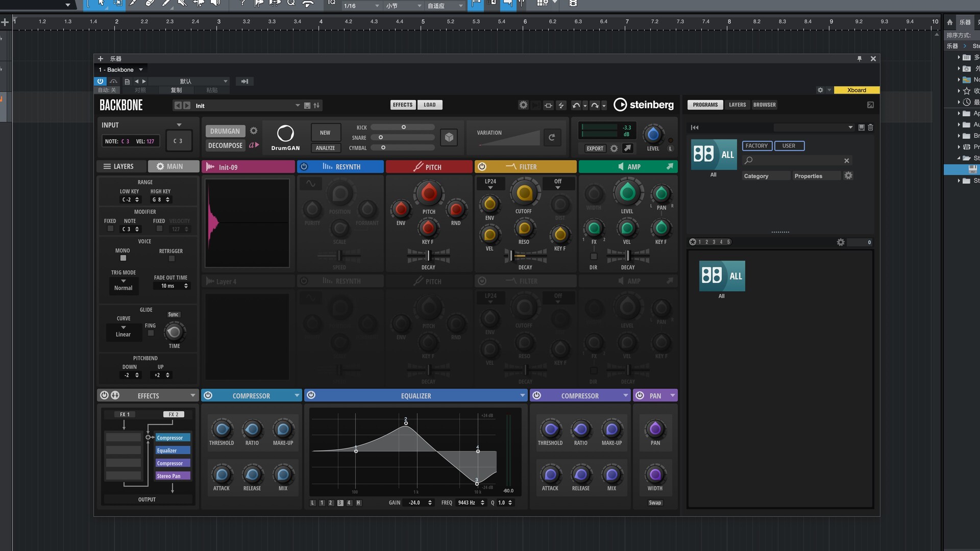Pin the instrument window
This screenshot has height=551, width=980.
coord(860,59)
